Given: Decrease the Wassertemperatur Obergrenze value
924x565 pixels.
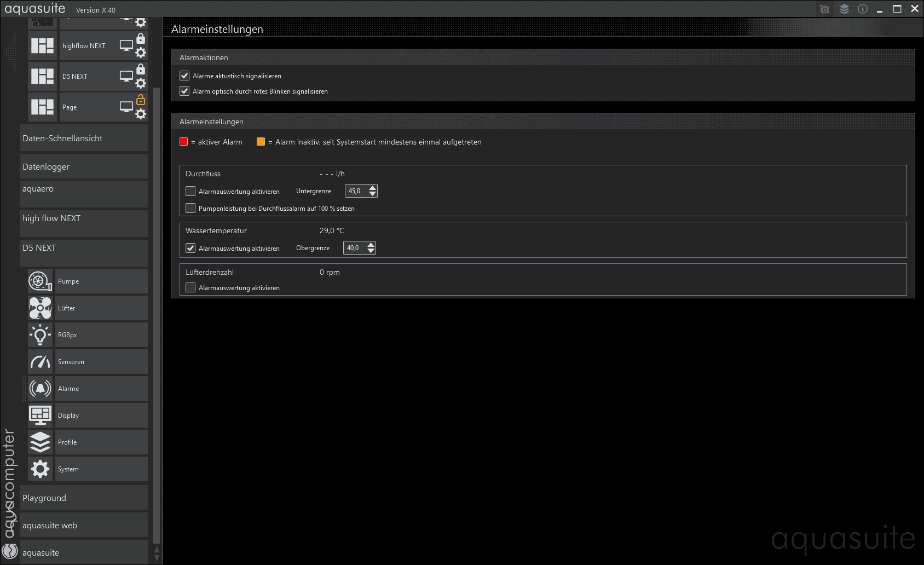Looking at the screenshot, I should pyautogui.click(x=371, y=251).
